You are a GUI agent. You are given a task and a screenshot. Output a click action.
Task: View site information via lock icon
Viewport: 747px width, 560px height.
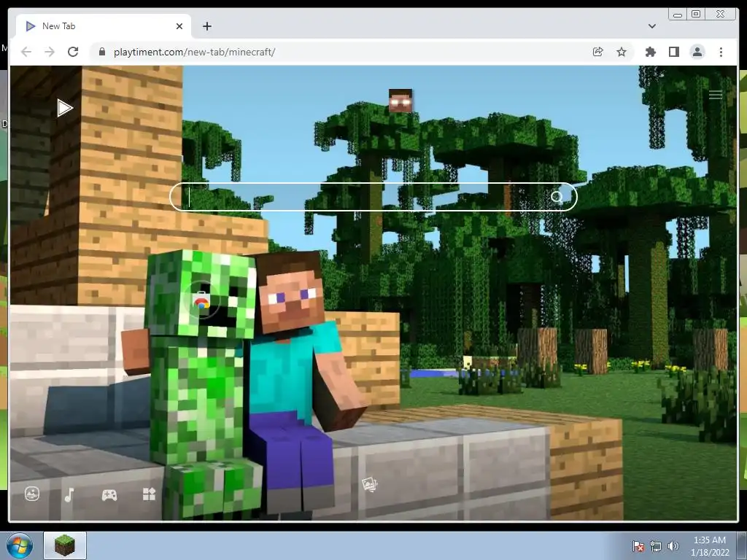102,52
